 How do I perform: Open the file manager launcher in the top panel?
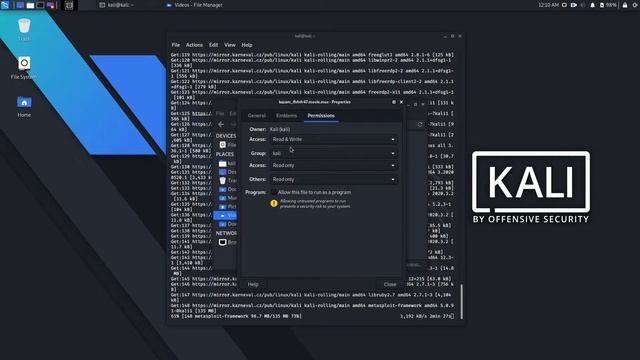click(30, 5)
